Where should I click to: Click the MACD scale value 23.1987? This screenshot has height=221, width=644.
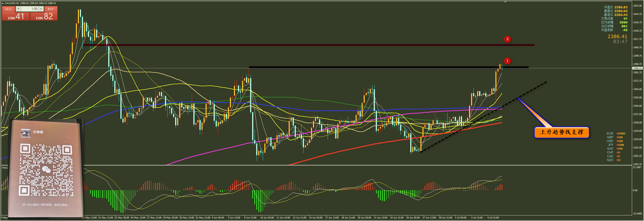[x=637, y=167]
